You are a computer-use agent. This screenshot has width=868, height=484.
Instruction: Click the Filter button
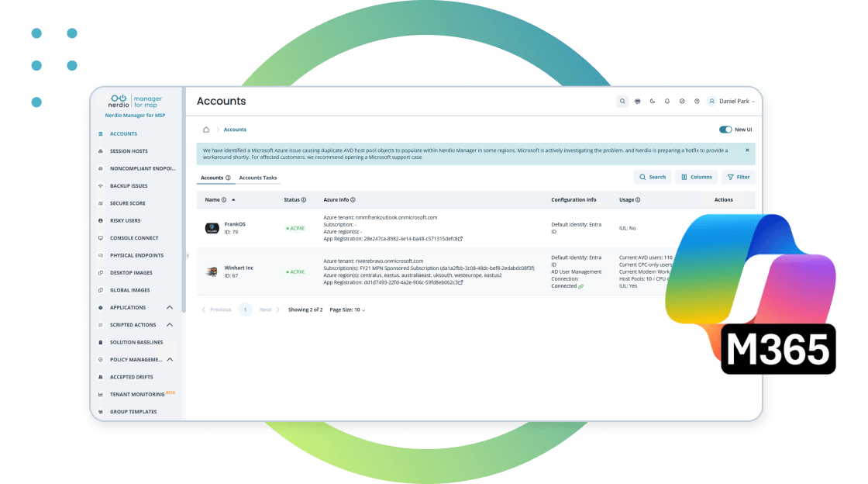click(x=738, y=177)
